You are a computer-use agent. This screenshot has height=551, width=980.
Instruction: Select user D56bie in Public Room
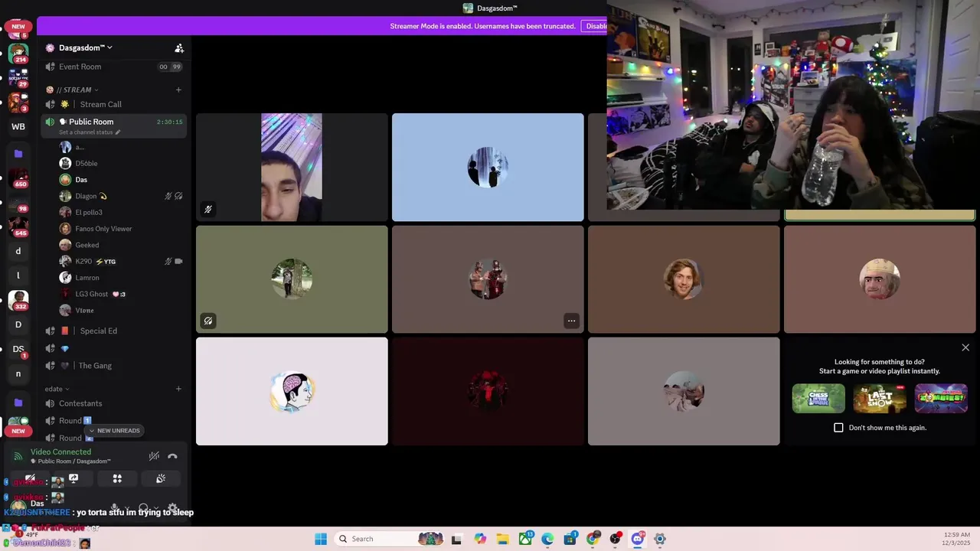(121, 163)
